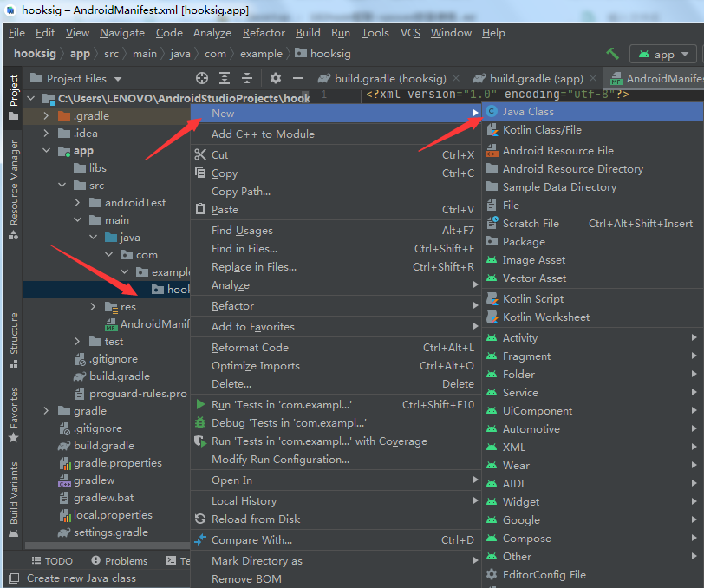Click hooksig breadcrumb root
The height and width of the screenshot is (588, 704).
coord(35,54)
